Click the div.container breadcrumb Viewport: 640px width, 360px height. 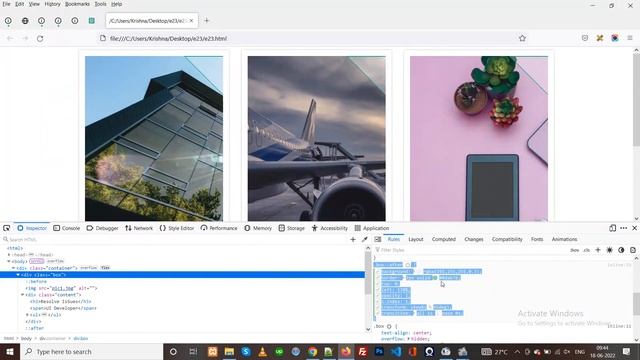click(52, 338)
